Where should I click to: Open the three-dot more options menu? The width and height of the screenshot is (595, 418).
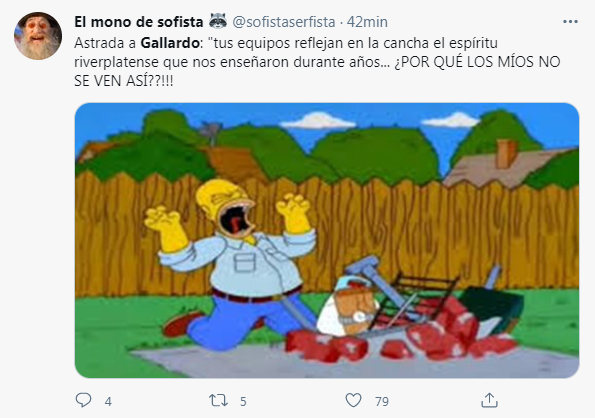point(570,22)
